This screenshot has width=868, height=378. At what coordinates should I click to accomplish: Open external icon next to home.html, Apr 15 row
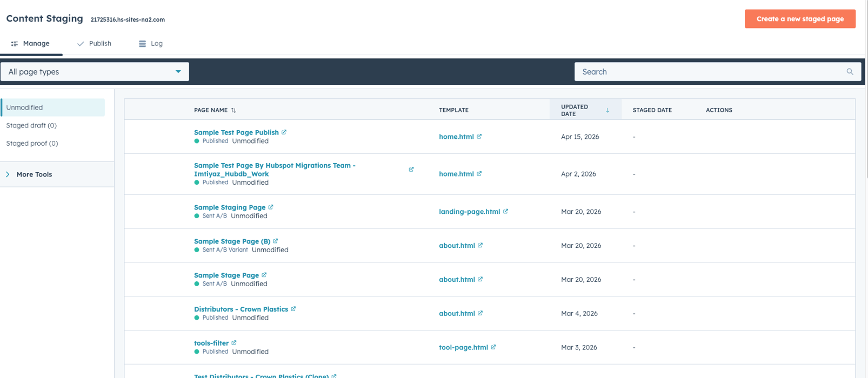(x=479, y=137)
